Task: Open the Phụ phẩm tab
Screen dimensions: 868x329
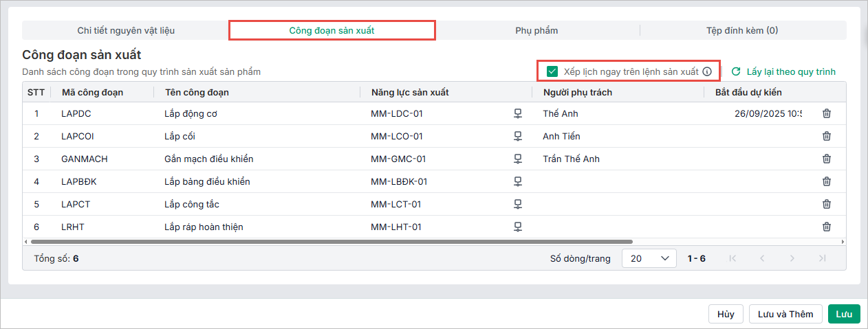Action: (536, 30)
